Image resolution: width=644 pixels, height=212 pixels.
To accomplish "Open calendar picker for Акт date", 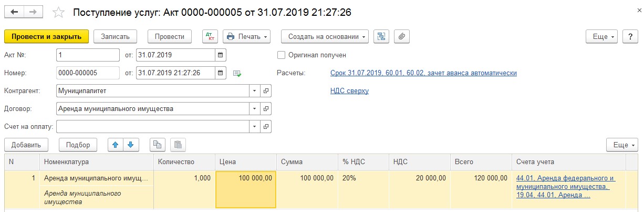I will pyautogui.click(x=221, y=55).
